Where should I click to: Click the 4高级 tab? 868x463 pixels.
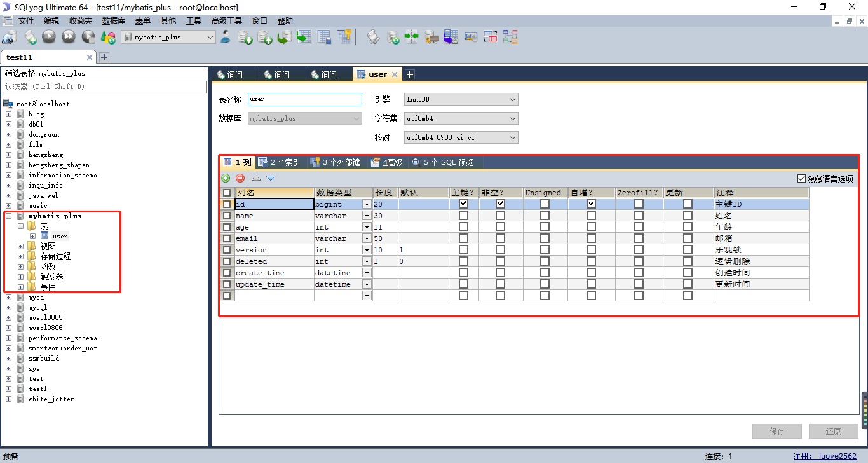click(388, 162)
